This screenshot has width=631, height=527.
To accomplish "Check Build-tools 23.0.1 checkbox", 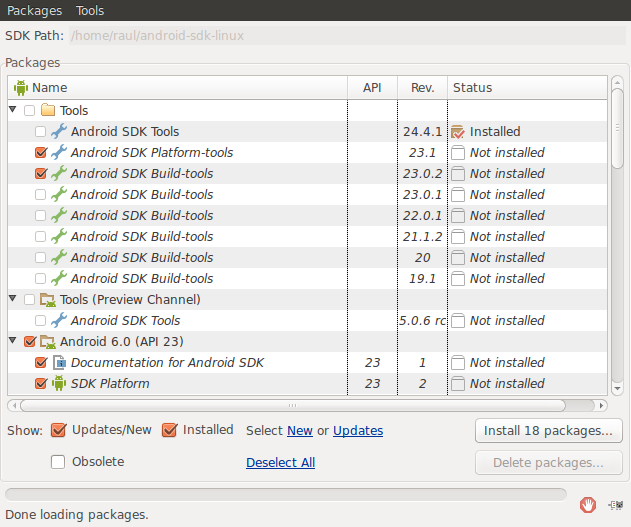I will coord(40,194).
